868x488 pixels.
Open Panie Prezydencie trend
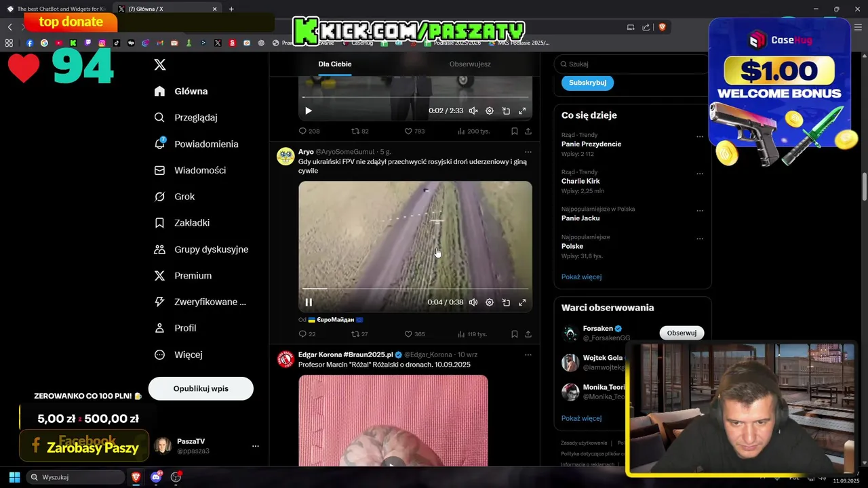click(591, 144)
